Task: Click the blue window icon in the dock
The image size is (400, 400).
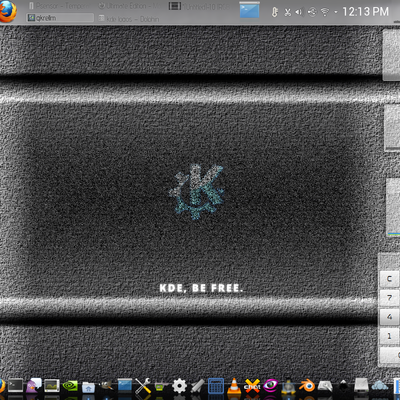Action: coord(125,386)
